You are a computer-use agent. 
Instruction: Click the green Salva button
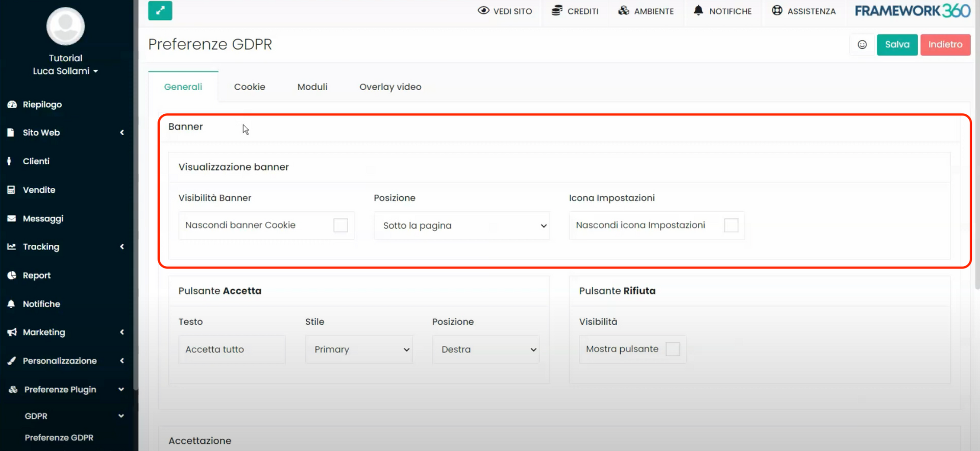coord(897,44)
